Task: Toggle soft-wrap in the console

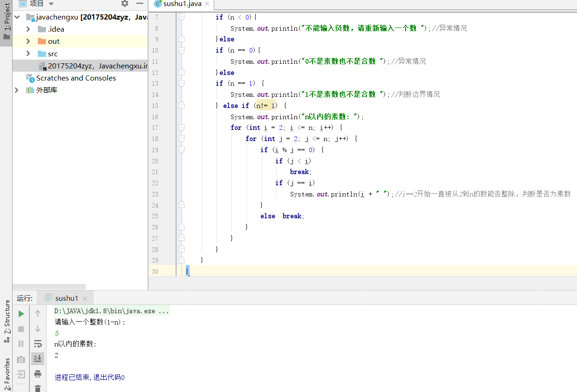Action: click(x=38, y=344)
